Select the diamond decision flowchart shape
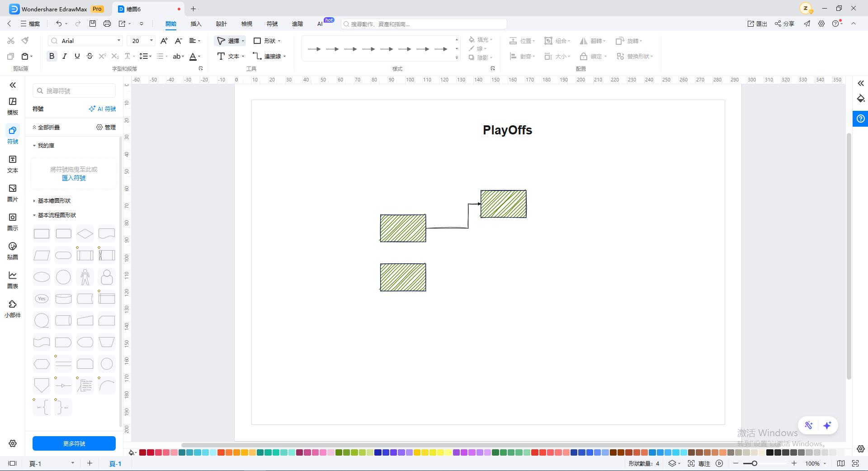Viewport: 868px width, 471px height. click(x=85, y=233)
